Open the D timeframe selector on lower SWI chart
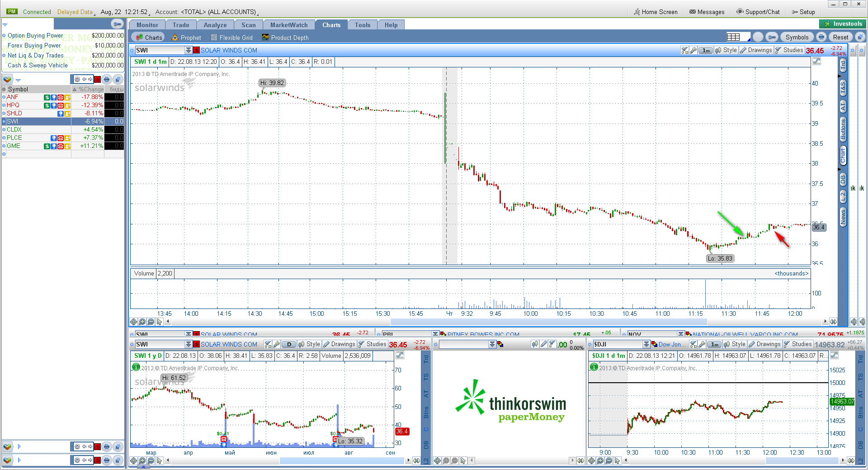This screenshot has width=868, height=470. click(289, 344)
